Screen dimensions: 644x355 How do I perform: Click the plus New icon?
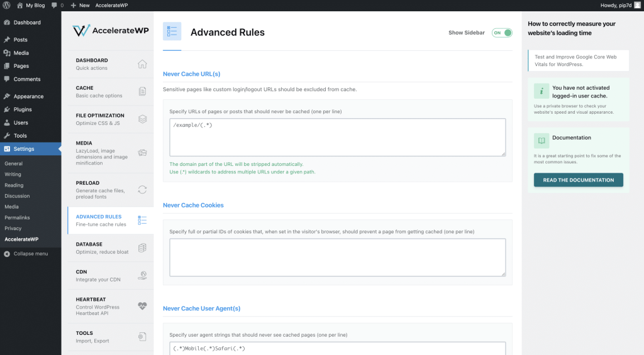(73, 5)
